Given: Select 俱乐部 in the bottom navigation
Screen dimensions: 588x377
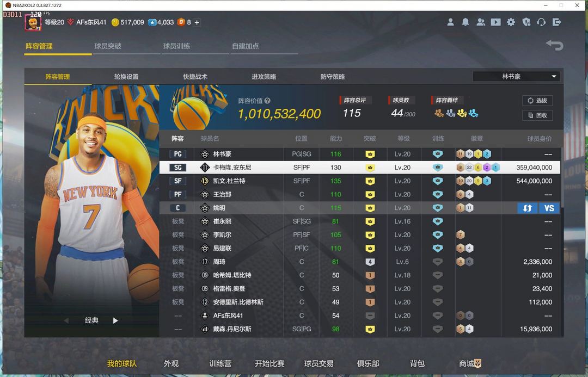Looking at the screenshot, I should pyautogui.click(x=368, y=363).
